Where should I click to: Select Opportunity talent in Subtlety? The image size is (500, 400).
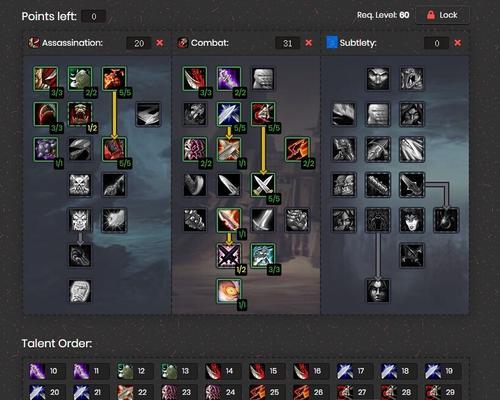click(x=412, y=79)
